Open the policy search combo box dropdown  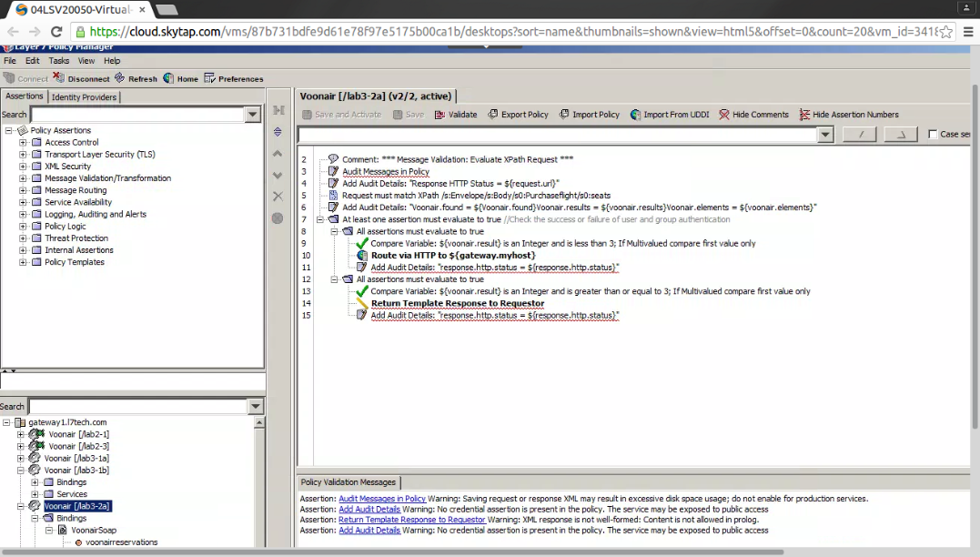coord(825,135)
